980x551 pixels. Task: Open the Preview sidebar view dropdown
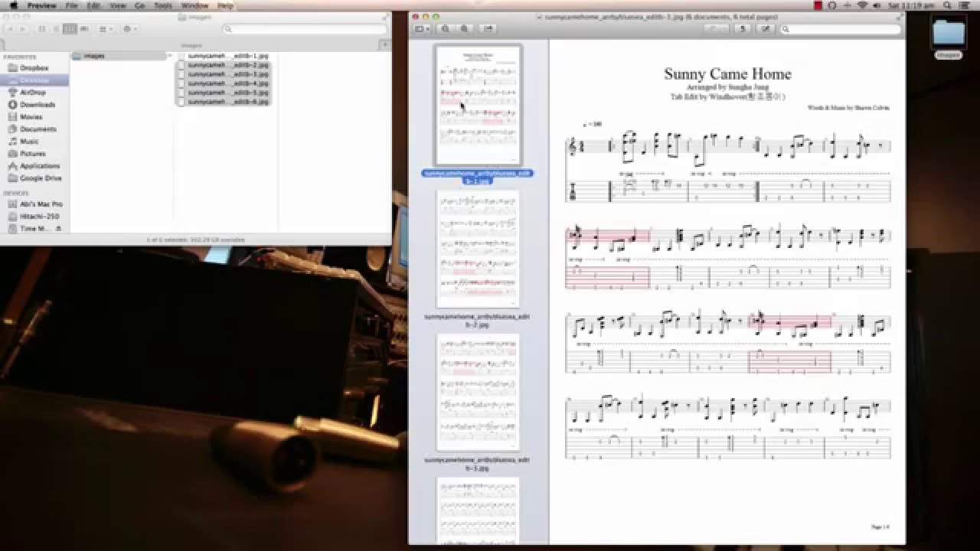tap(422, 29)
